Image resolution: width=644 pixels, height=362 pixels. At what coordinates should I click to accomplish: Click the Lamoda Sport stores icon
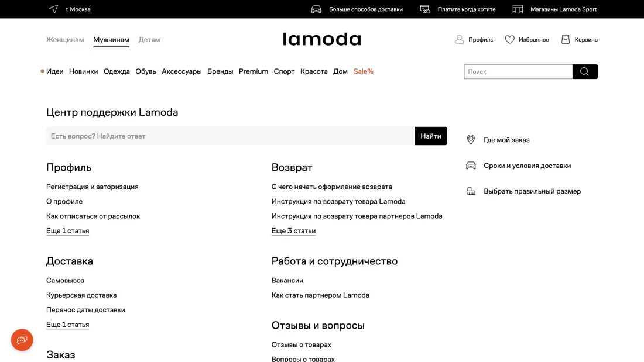[x=518, y=9]
